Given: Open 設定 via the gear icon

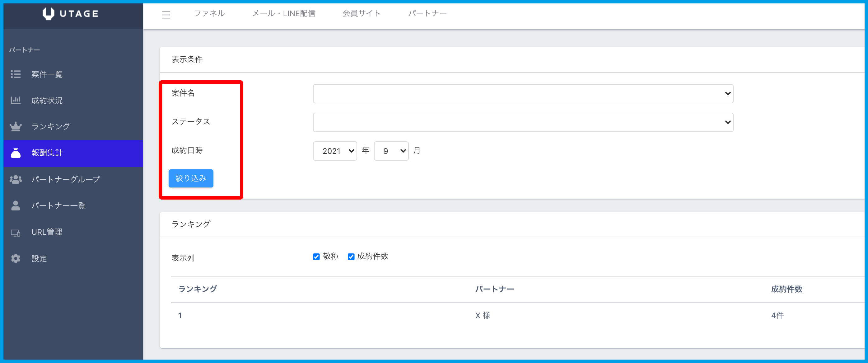Looking at the screenshot, I should point(16,258).
